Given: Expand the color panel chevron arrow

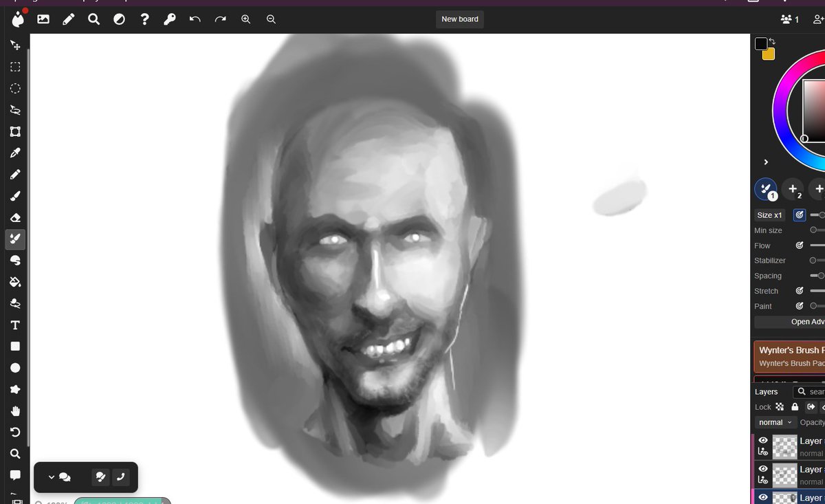Looking at the screenshot, I should point(766,162).
